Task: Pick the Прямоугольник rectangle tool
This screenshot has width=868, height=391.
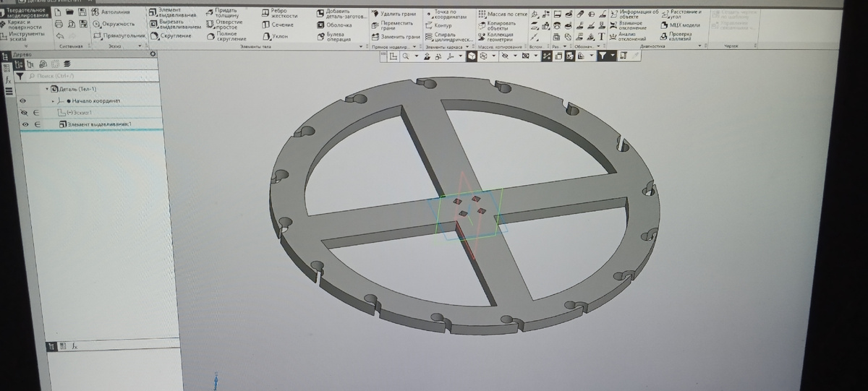Action: click(119, 35)
